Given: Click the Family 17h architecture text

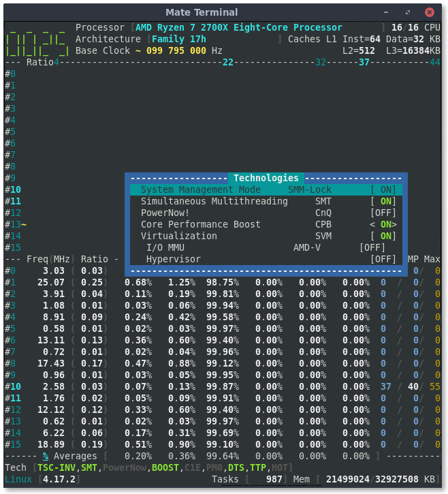Looking at the screenshot, I should 179,39.
